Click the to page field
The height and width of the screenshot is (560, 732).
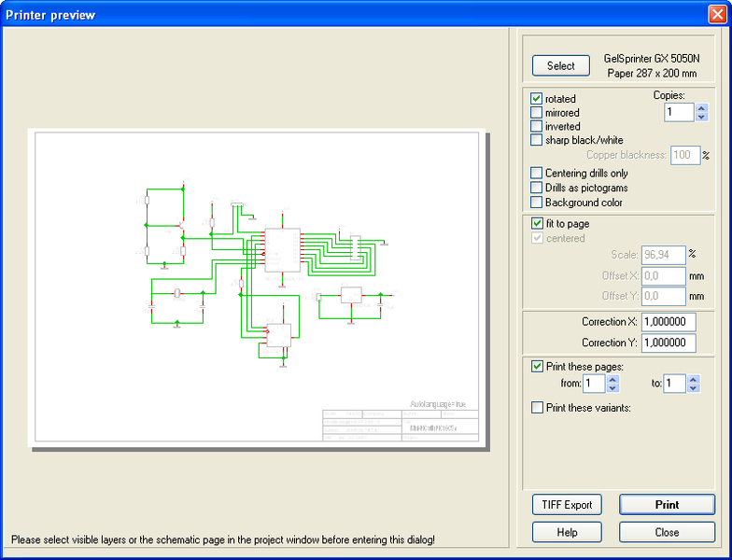click(674, 384)
